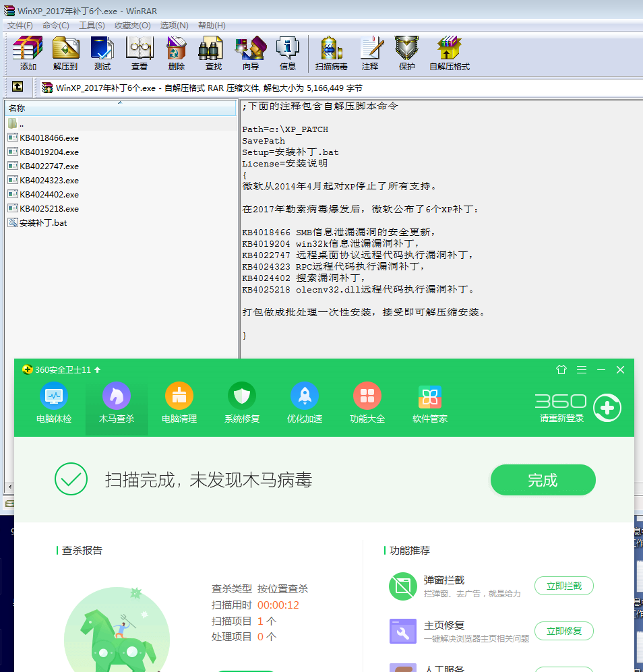Select file KB4024402.exe
The width and height of the screenshot is (643, 672).
43,195
